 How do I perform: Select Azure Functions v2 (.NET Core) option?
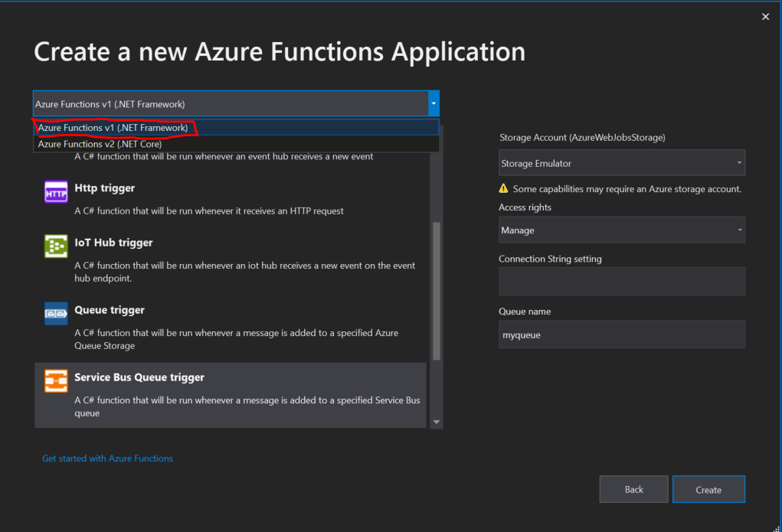pos(100,144)
